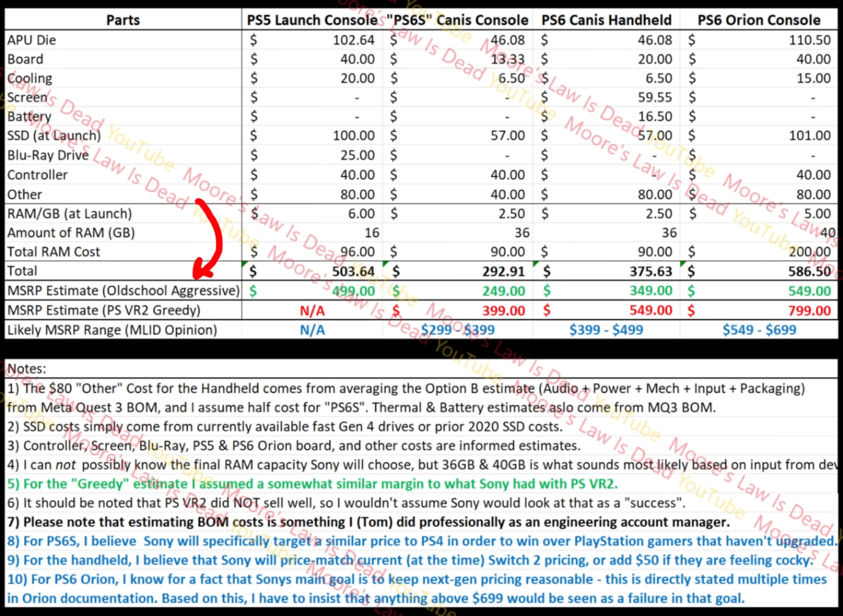This screenshot has width=843, height=616.
Task: Select 'MSRP Estimate (Oldschool Aggressive)' label
Action: 123,291
